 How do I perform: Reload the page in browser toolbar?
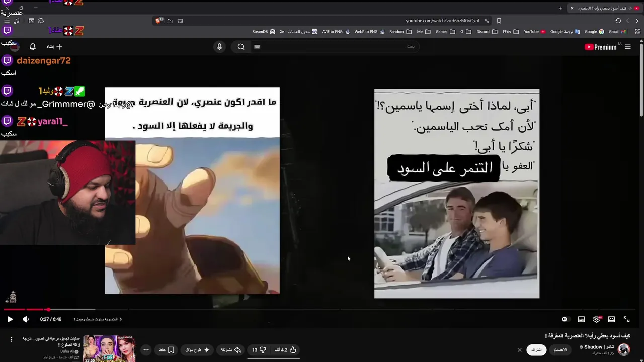click(x=618, y=21)
